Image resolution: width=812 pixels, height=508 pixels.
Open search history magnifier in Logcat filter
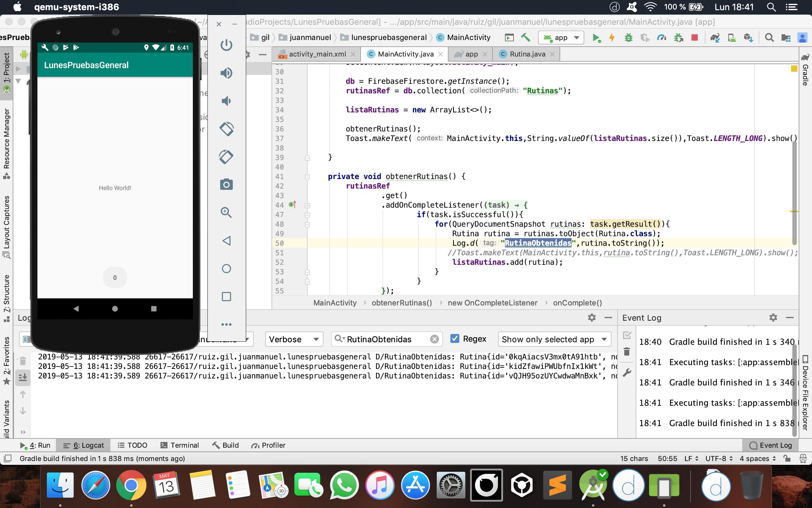[x=340, y=339]
